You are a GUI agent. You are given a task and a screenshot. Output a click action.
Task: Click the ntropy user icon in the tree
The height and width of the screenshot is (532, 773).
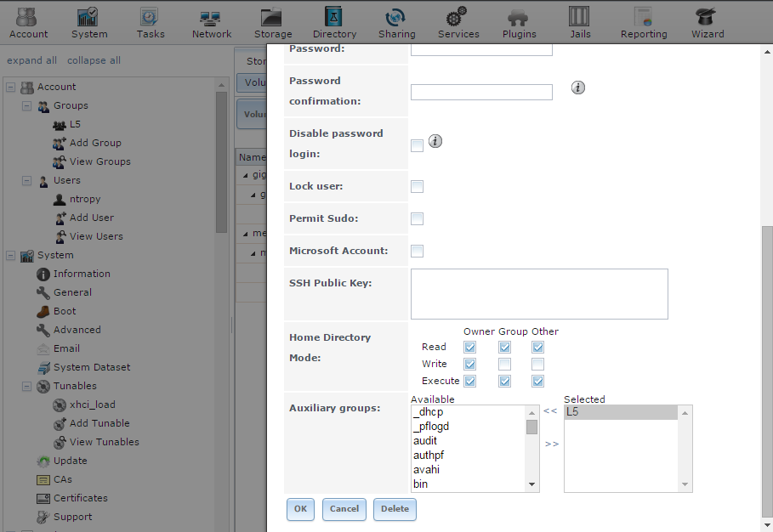pyautogui.click(x=60, y=200)
